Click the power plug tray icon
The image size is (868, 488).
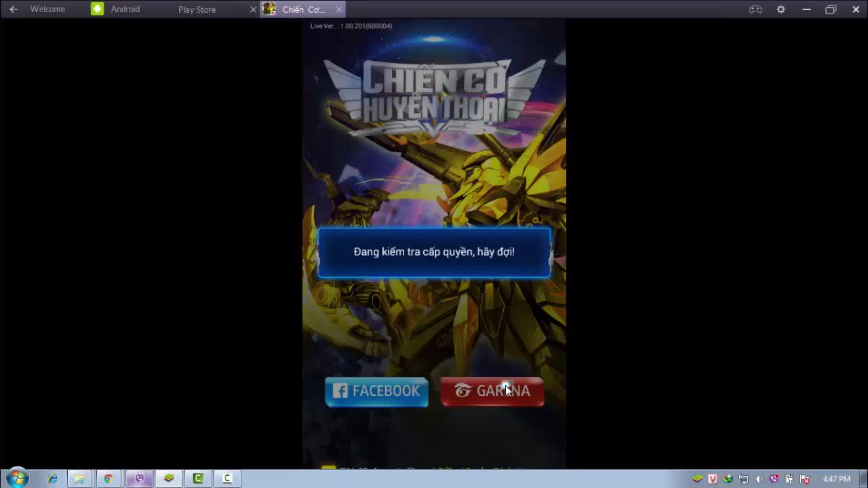click(x=789, y=479)
